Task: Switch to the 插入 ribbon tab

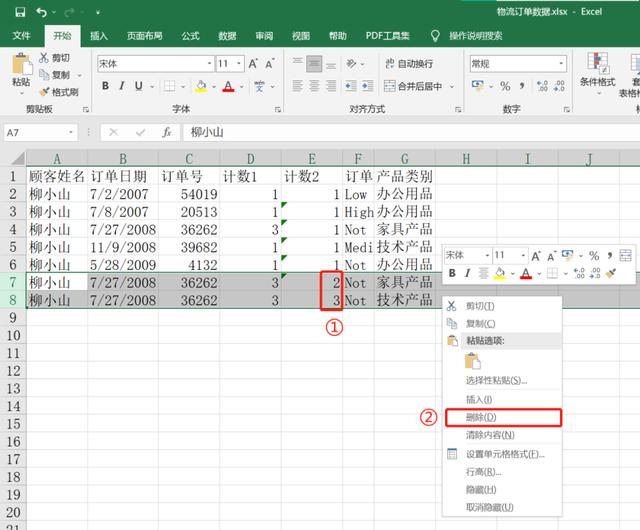Action: (x=99, y=35)
